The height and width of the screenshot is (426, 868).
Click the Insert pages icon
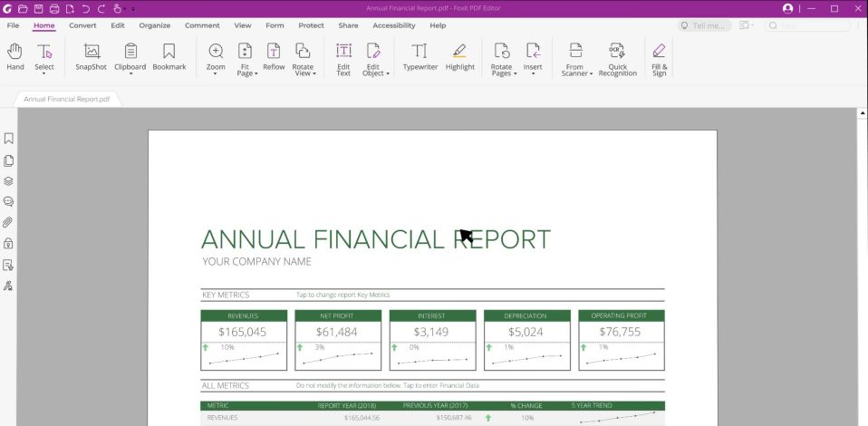click(533, 52)
